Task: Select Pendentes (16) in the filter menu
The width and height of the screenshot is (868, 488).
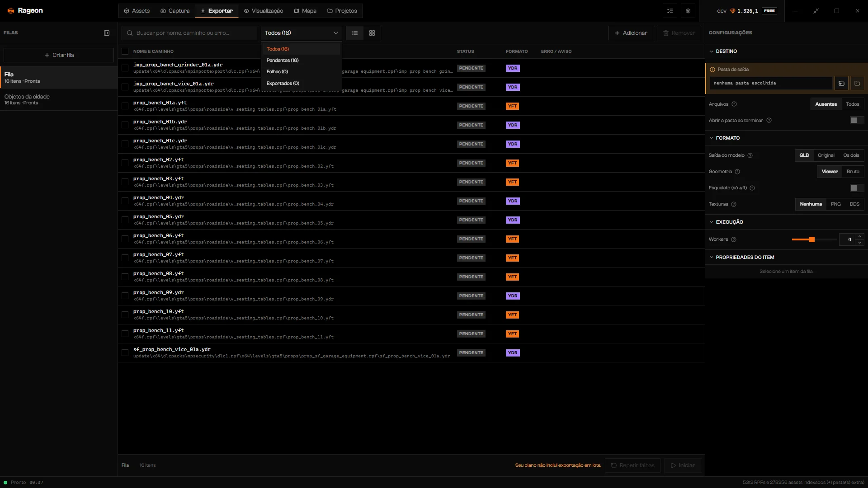Action: pos(302,61)
